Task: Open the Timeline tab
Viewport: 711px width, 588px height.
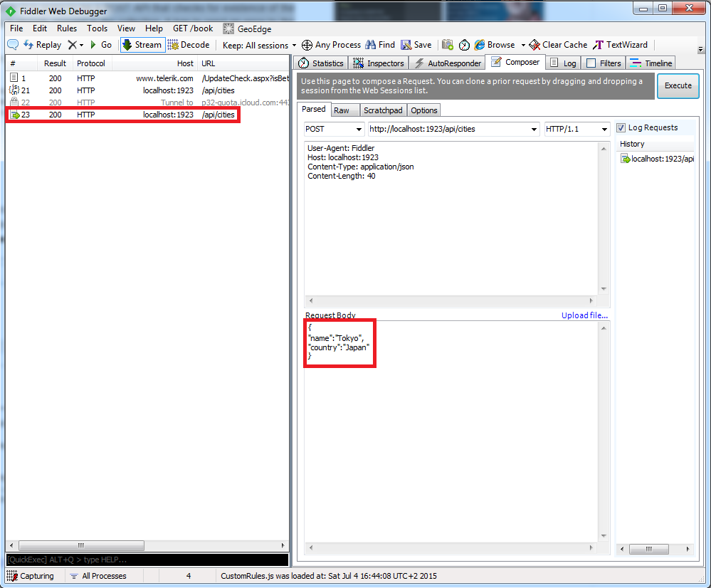Action: 651,63
